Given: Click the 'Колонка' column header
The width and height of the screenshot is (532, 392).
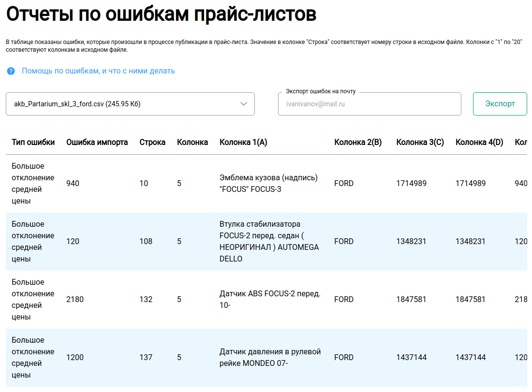Looking at the screenshot, I should click(x=192, y=142).
